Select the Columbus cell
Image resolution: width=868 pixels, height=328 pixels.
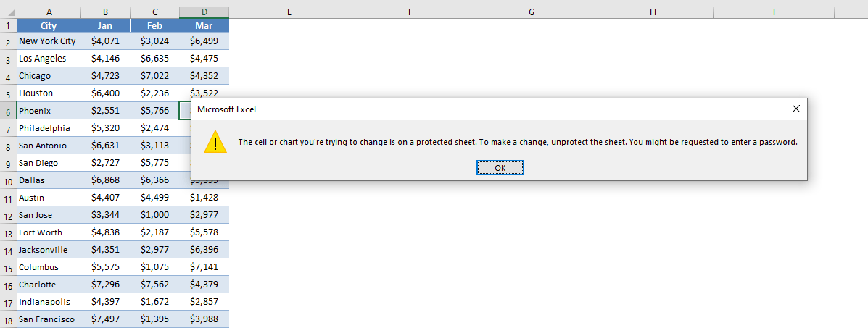point(49,267)
